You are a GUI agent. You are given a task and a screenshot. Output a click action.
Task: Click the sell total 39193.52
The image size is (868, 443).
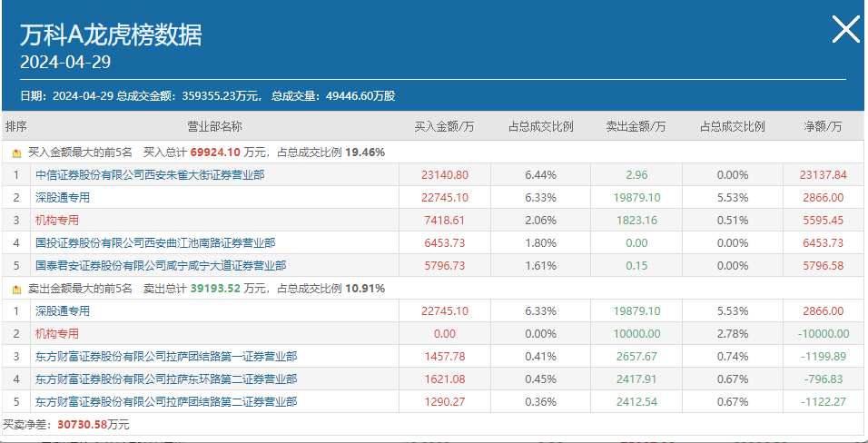coord(215,289)
